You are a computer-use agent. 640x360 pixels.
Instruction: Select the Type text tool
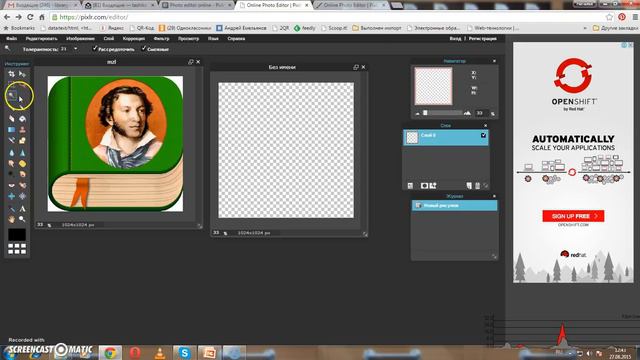tap(22, 209)
